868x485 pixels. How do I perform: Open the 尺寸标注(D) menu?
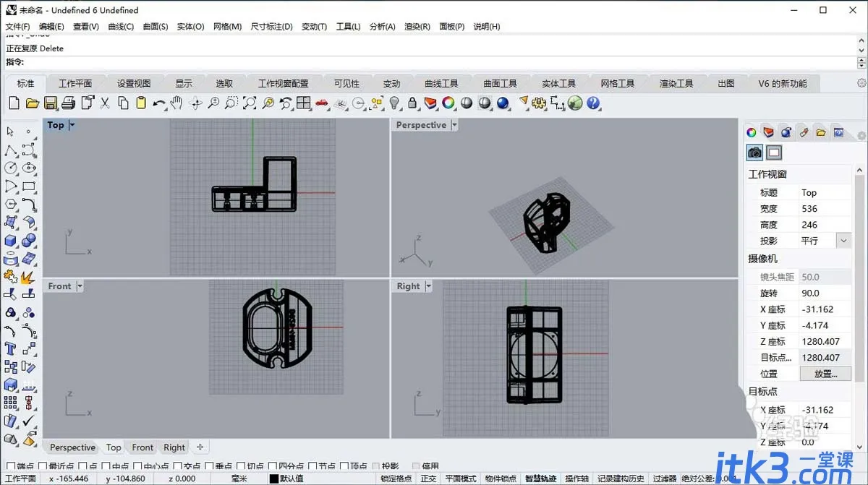pyautogui.click(x=271, y=26)
